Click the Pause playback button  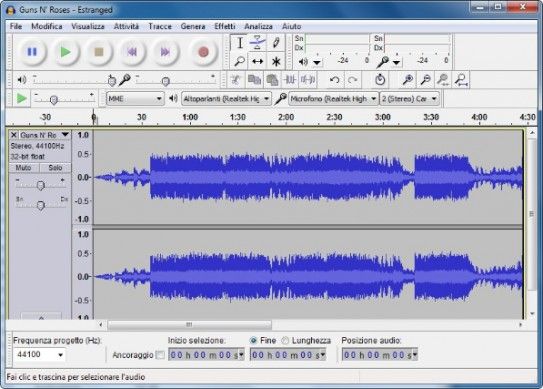pos(32,52)
